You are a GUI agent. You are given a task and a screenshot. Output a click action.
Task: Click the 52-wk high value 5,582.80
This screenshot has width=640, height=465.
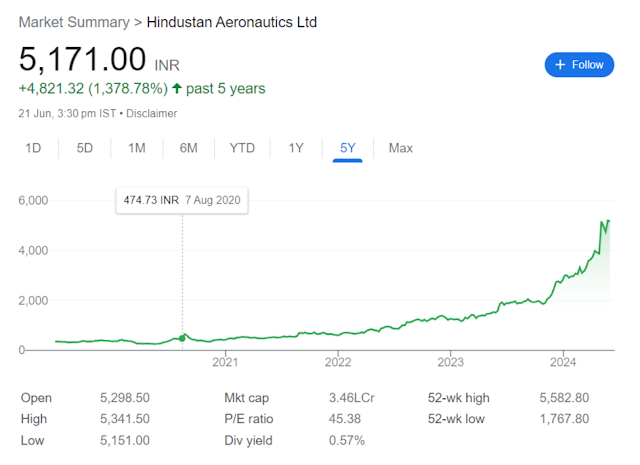click(564, 397)
